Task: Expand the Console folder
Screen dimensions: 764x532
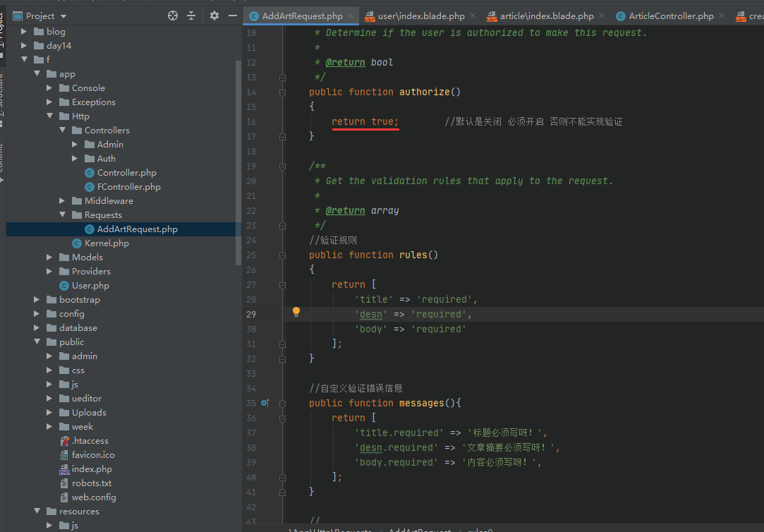Action: pyautogui.click(x=49, y=87)
